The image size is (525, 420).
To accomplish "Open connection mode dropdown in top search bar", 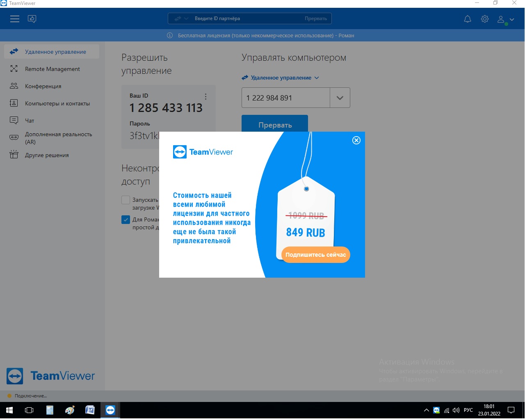I will tap(181, 18).
